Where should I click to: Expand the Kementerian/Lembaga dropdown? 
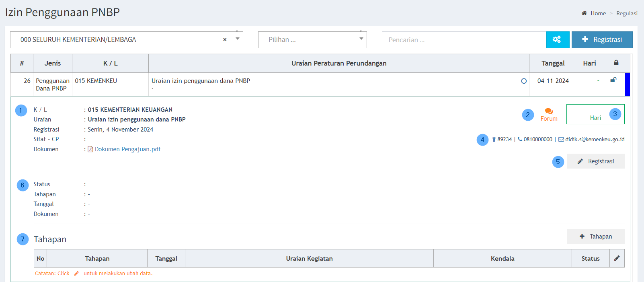[238, 39]
